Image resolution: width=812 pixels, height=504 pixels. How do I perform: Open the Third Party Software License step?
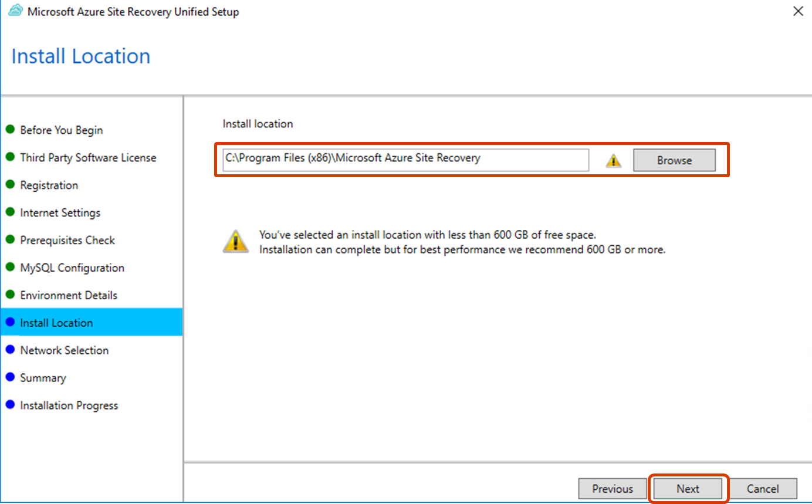pyautogui.click(x=88, y=157)
